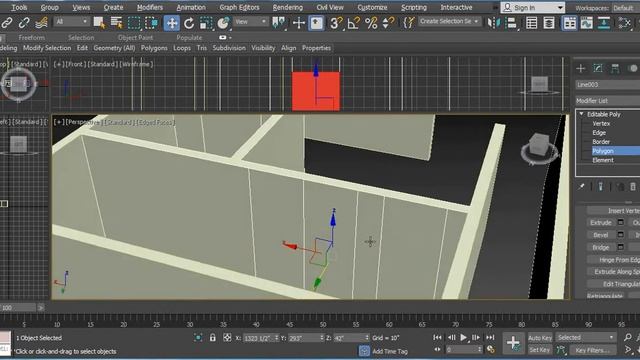Collapse the Editable Poly tree
The width and height of the screenshot is (640, 360).
point(581,114)
